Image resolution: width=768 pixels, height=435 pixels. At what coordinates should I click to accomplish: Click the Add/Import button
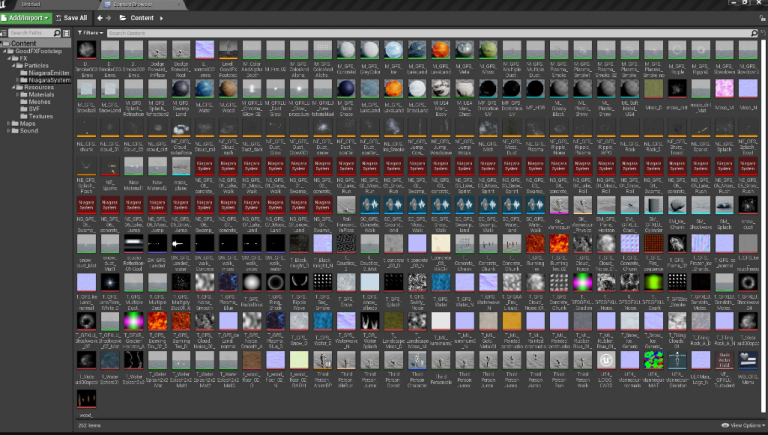26,18
